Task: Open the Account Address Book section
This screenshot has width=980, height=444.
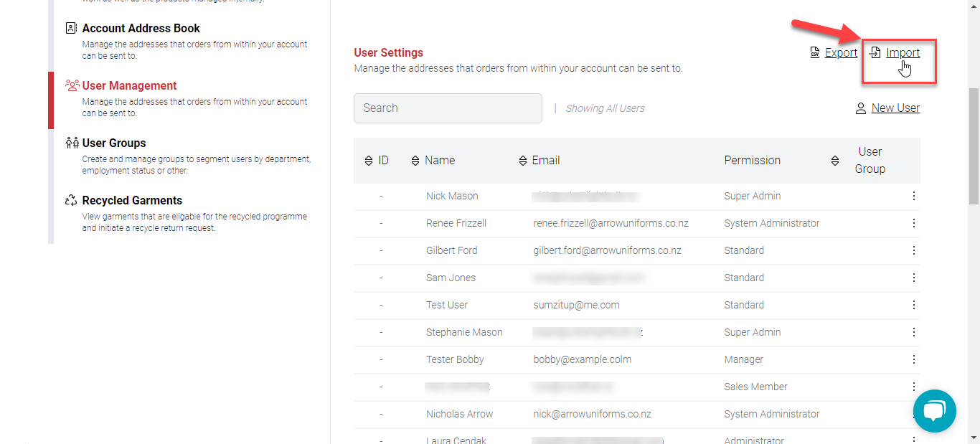Action: [x=141, y=28]
